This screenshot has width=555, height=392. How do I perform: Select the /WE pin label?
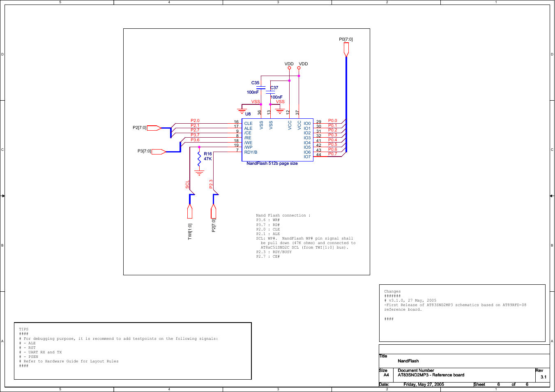248,143
